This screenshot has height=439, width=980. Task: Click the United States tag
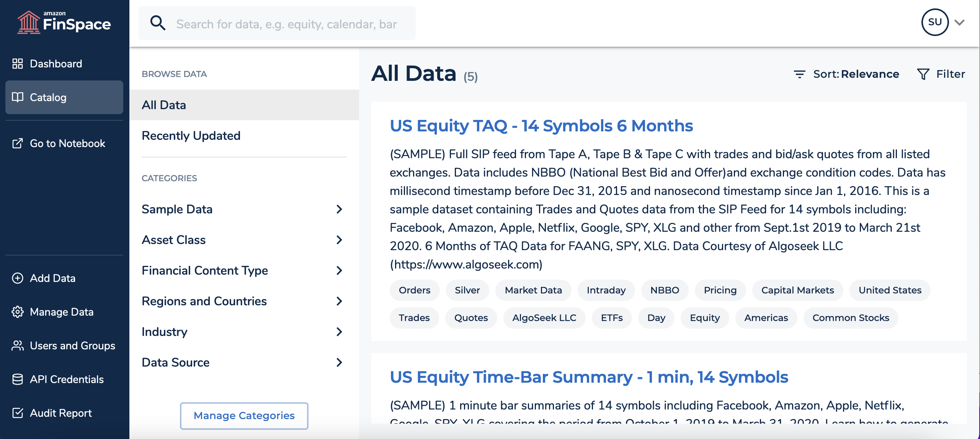[890, 290]
